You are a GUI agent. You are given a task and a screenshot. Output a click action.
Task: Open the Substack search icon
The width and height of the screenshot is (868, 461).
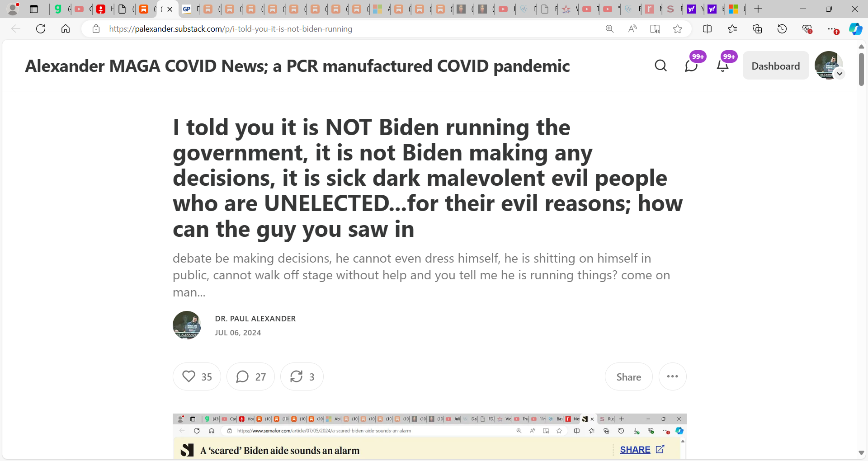660,66
